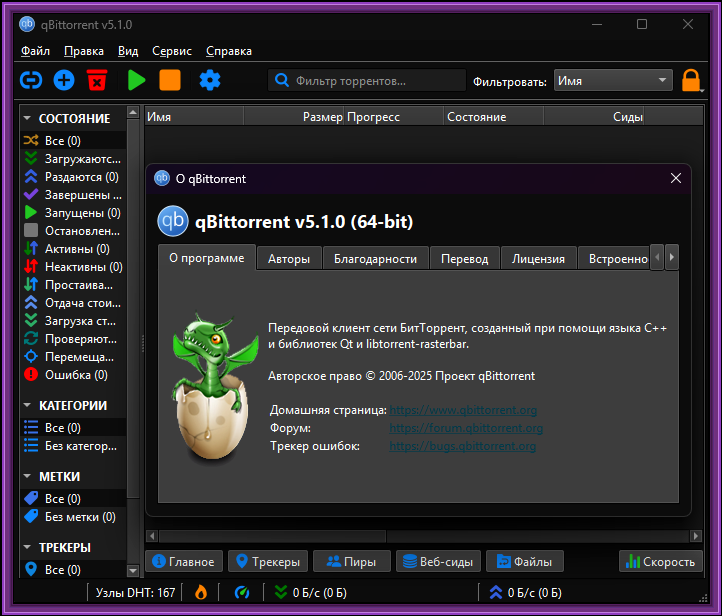This screenshot has width=722, height=616.
Task: Click the small arrow beside the lock icon
Action: (702, 90)
